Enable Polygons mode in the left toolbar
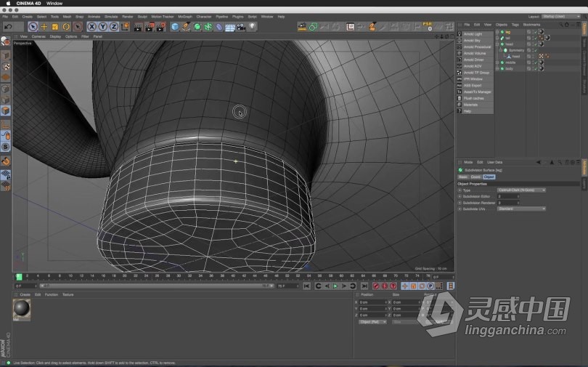 pyautogui.click(x=6, y=110)
